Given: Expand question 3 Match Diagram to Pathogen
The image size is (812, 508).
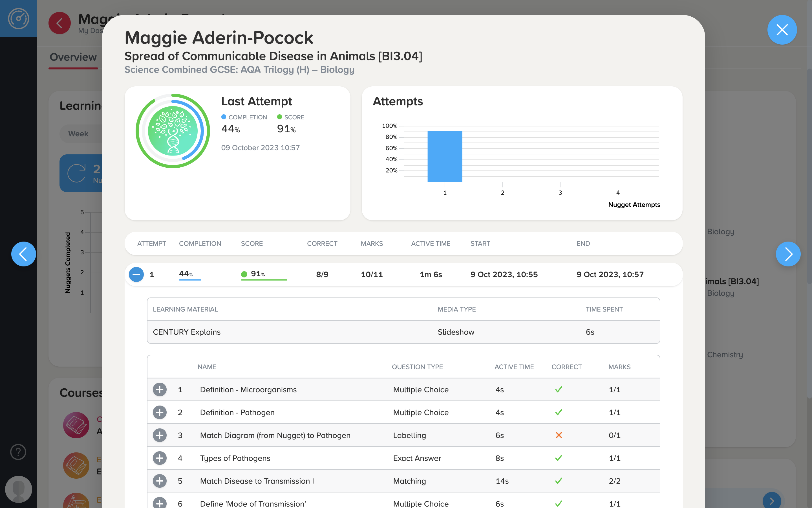Looking at the screenshot, I should coord(160,435).
